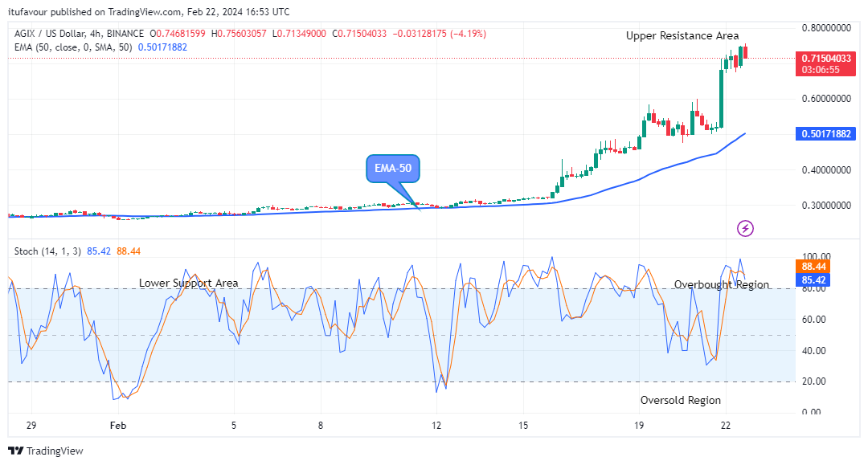
Task: Click the red current price label 0.71504033
Action: tap(825, 59)
